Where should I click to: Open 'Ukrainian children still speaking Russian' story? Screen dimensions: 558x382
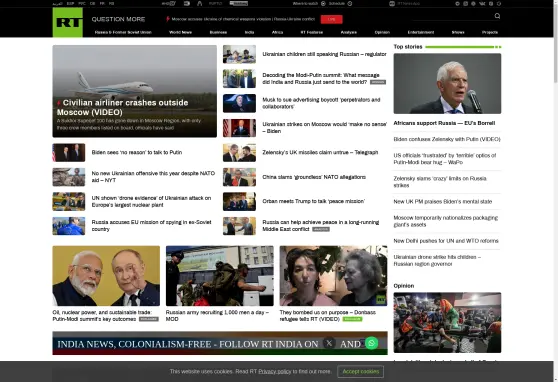(x=324, y=54)
